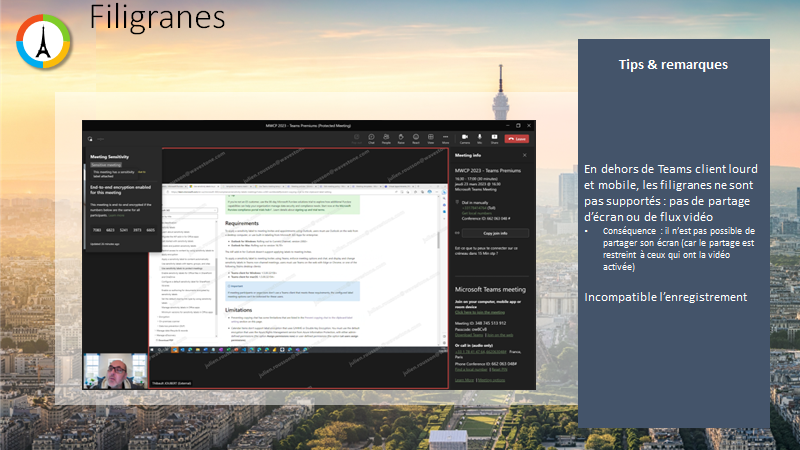Click the Filigranes slide title
This screenshot has height=450, width=800.
click(157, 17)
